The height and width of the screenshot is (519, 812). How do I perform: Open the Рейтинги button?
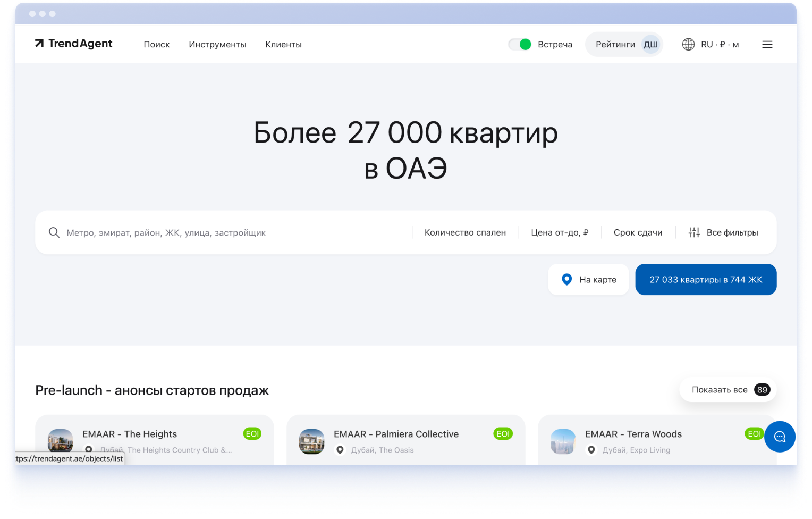coord(615,45)
